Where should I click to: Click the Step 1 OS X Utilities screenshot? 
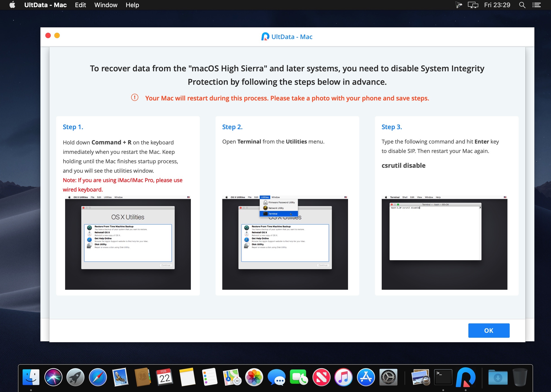click(128, 243)
